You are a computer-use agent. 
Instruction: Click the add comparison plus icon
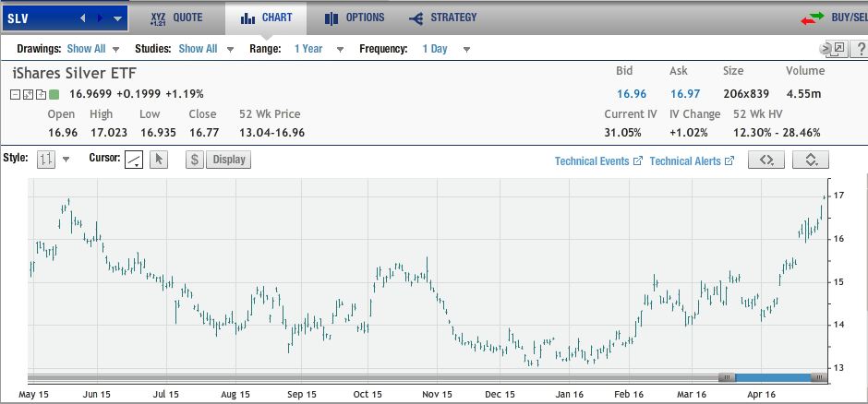41,94
